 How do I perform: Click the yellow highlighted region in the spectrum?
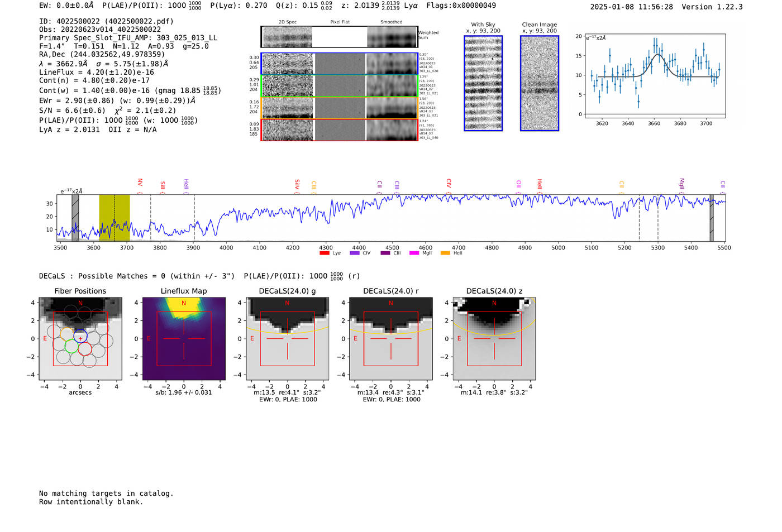115,218
